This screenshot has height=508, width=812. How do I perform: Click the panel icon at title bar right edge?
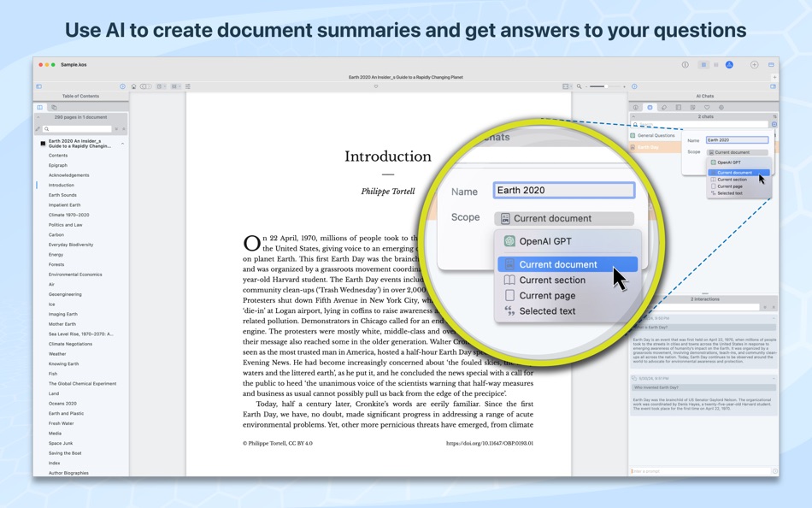click(x=771, y=64)
